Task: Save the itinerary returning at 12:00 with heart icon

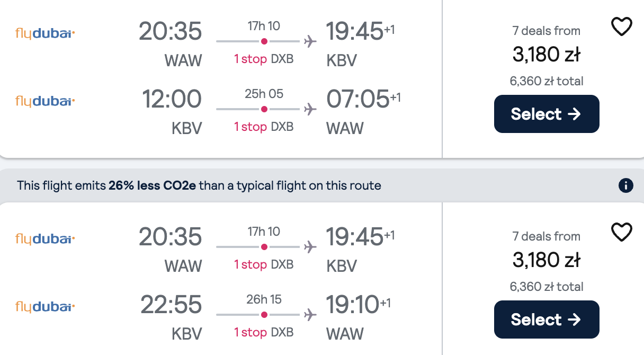Action: [x=622, y=26]
